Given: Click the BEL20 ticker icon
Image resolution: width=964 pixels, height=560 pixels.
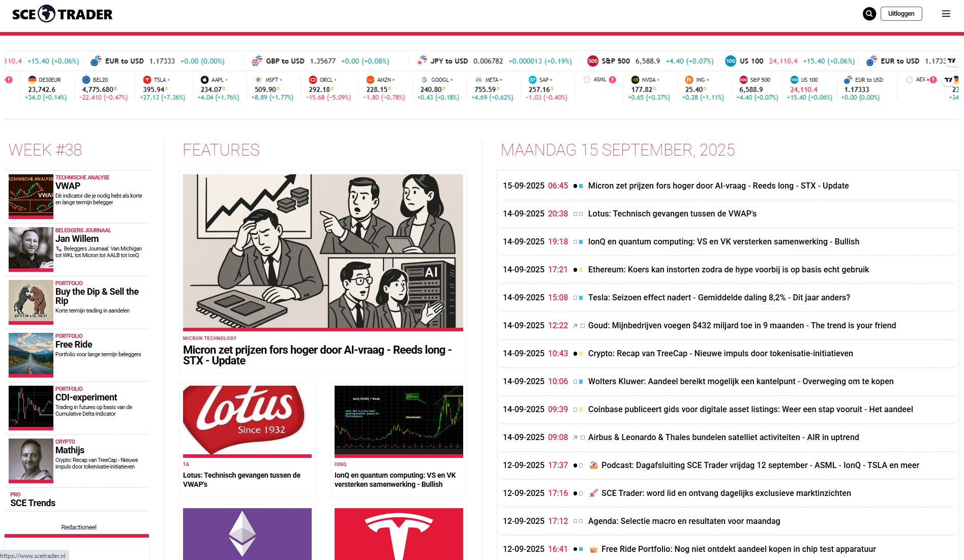Looking at the screenshot, I should coord(86,80).
